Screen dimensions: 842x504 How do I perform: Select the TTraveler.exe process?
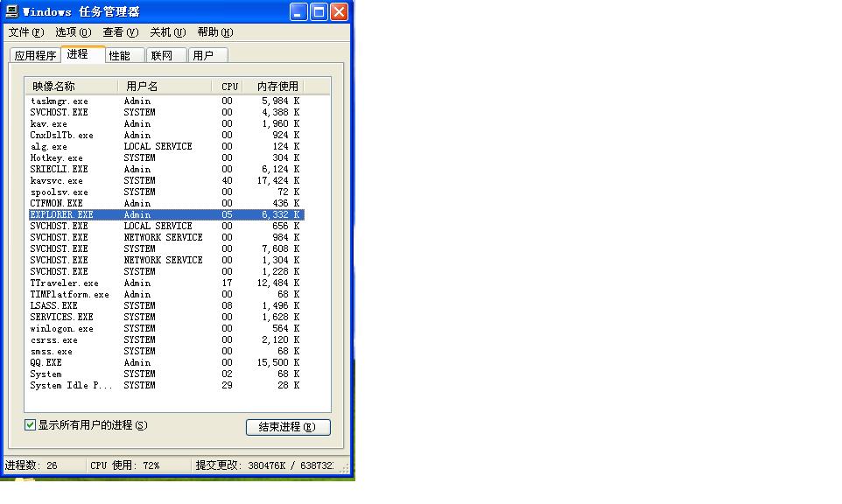coord(165,283)
